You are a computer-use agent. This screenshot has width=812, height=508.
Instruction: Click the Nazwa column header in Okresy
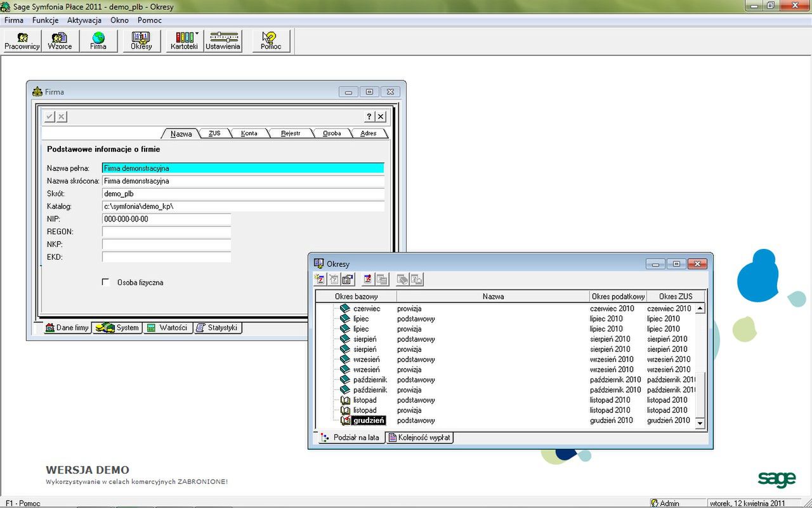[x=493, y=297]
